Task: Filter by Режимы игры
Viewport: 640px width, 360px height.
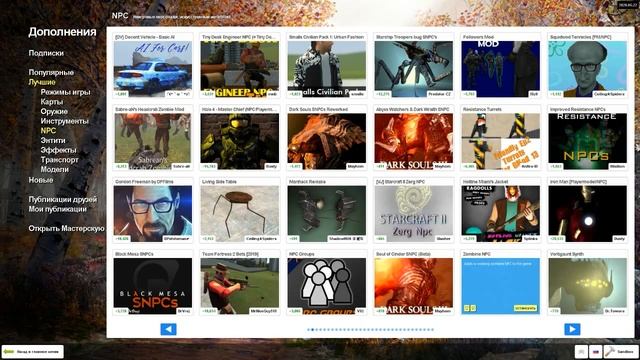Action: pyautogui.click(x=65, y=92)
